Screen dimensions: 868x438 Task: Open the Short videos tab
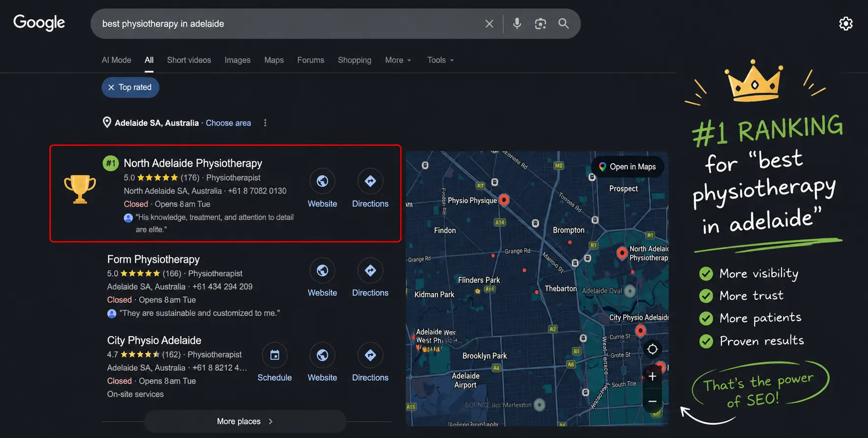click(x=189, y=60)
